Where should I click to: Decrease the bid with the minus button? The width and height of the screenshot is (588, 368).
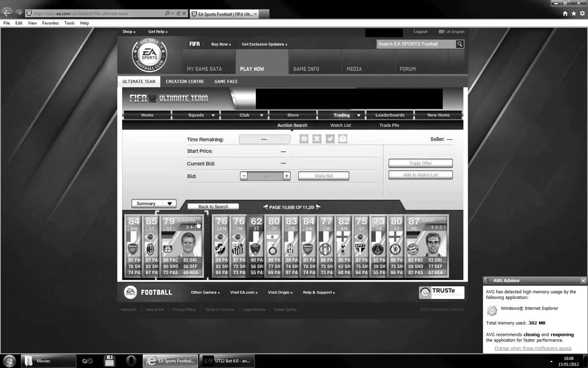point(244,176)
